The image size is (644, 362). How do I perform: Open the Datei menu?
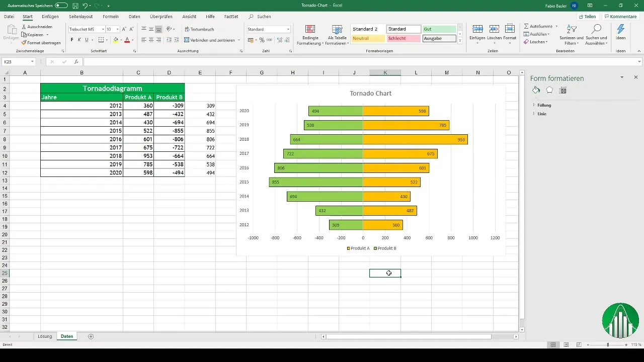pyautogui.click(x=9, y=17)
